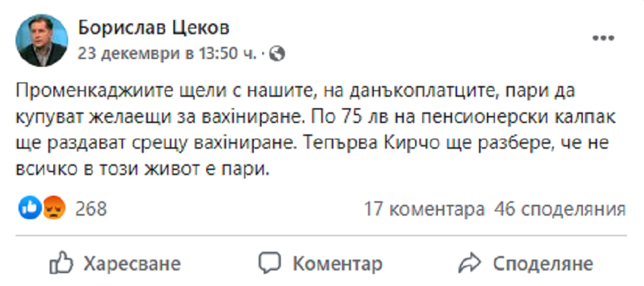Show who reacted via the 268 count
The height and width of the screenshot is (286, 644).
coord(90,208)
